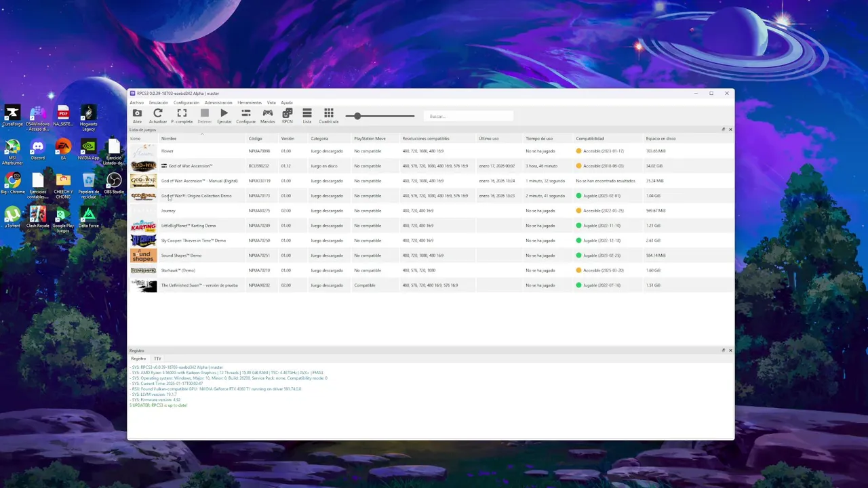Viewport: 868px width, 488px height.
Task: Launch OBS Studio desktop shortcut
Action: (x=114, y=183)
